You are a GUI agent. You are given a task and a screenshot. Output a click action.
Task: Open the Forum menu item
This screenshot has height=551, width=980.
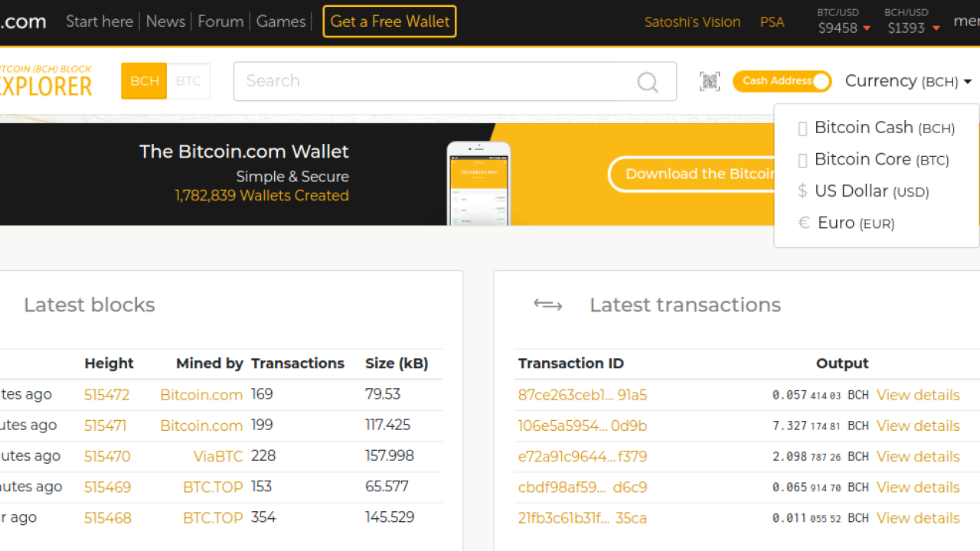coord(220,21)
